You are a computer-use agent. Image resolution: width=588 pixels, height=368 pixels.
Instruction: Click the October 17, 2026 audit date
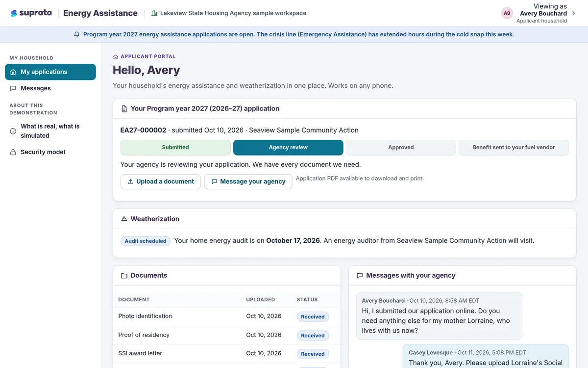pyautogui.click(x=293, y=241)
